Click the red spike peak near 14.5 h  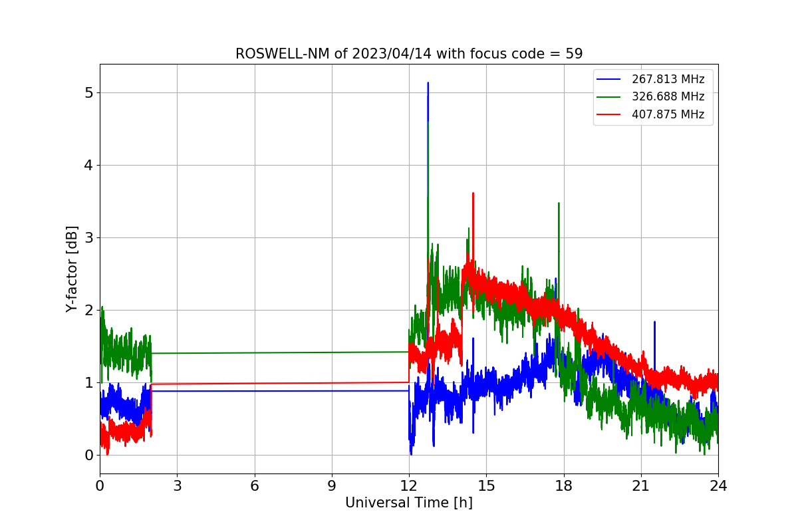473,194
